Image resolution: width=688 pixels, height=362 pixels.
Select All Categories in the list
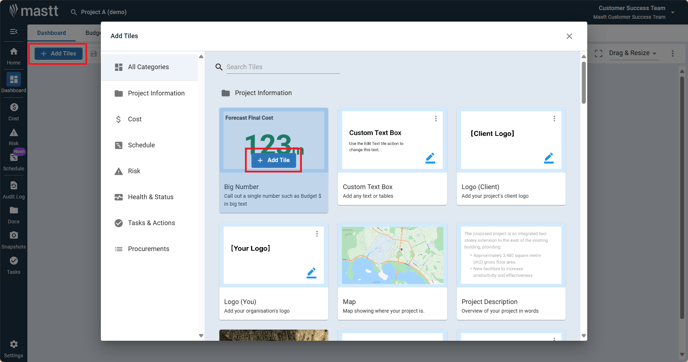[150, 67]
